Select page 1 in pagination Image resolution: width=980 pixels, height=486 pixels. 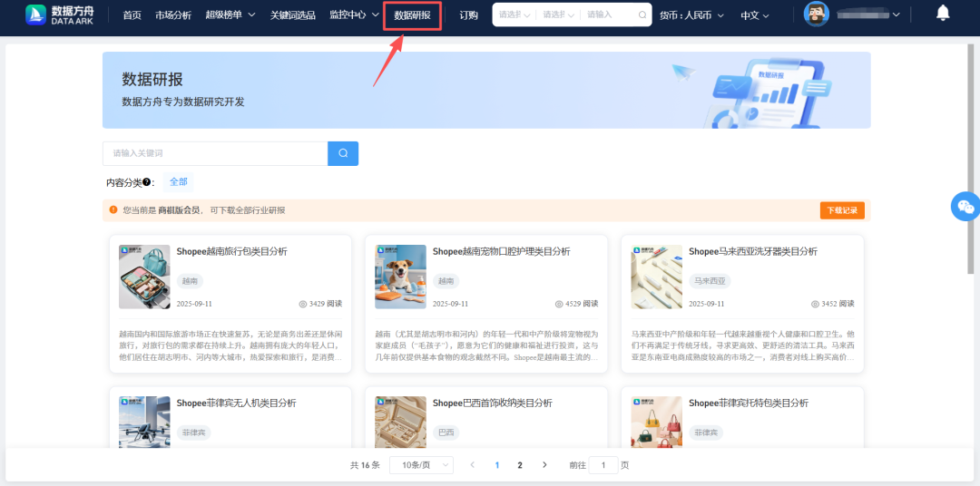[x=497, y=465]
